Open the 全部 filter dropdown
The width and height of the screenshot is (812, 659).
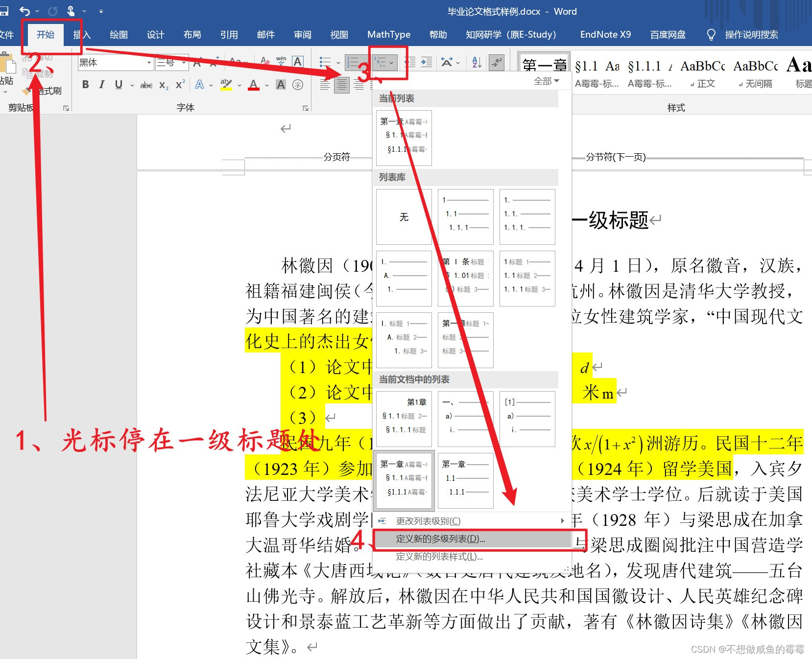pyautogui.click(x=547, y=81)
